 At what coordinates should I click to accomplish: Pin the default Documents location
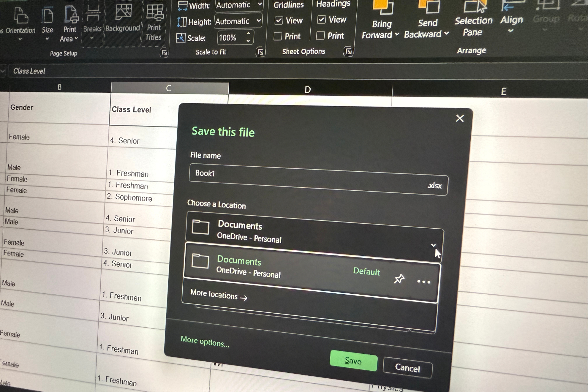pyautogui.click(x=399, y=279)
